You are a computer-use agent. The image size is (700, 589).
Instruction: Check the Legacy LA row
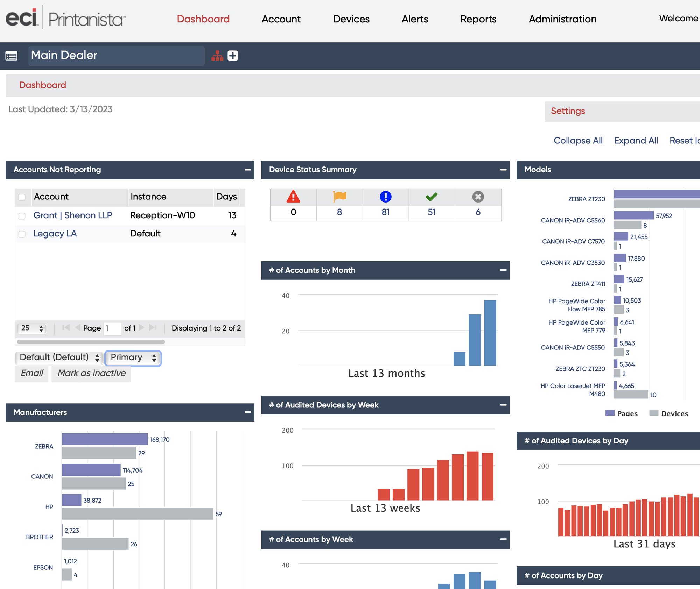point(22,234)
